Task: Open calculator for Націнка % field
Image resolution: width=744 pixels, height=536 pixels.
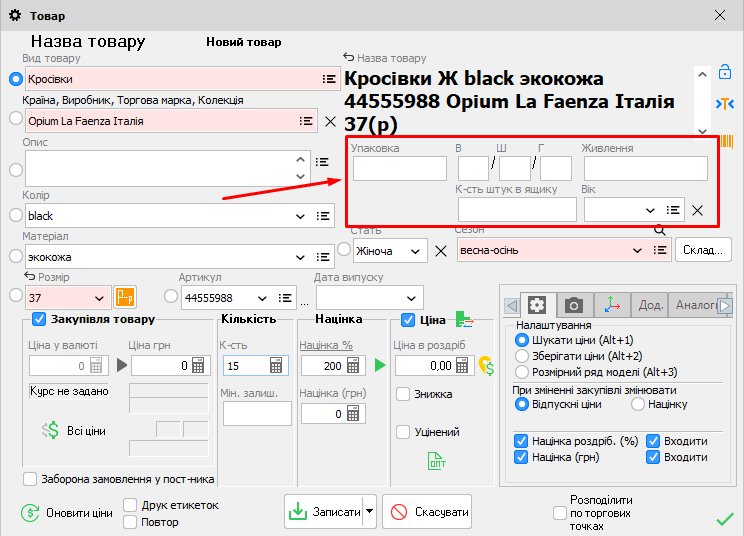Action: click(x=353, y=366)
